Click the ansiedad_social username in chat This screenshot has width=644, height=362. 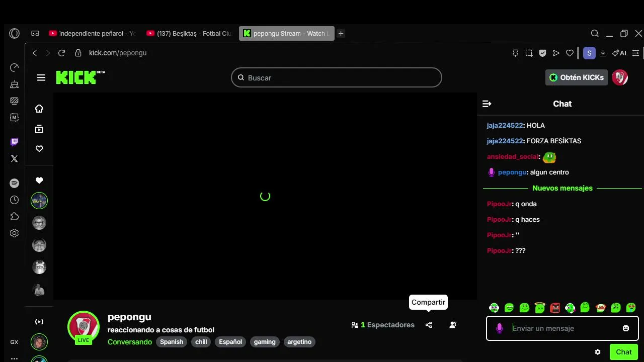[x=512, y=156]
